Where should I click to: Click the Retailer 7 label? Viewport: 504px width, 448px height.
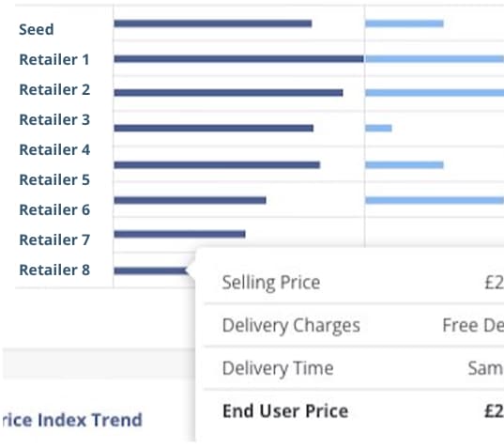tap(54, 239)
